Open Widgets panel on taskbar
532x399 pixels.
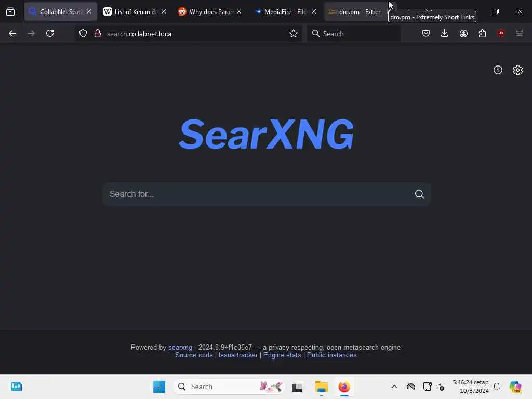coord(16,387)
